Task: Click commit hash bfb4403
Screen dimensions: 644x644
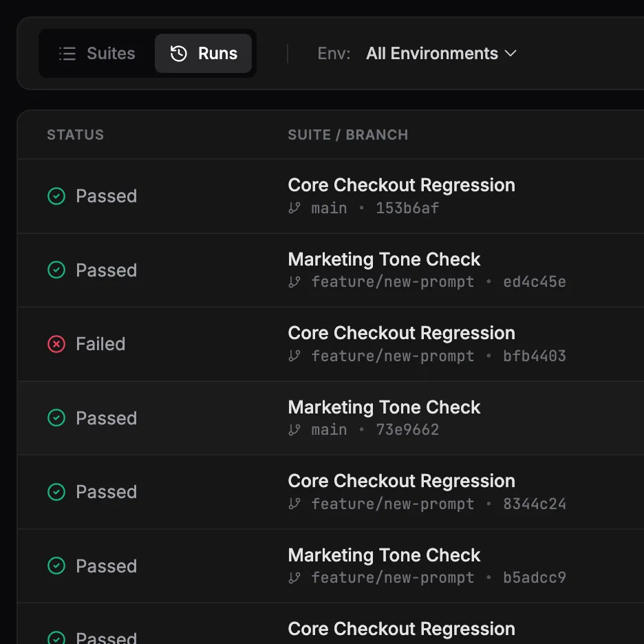Action: (534, 356)
